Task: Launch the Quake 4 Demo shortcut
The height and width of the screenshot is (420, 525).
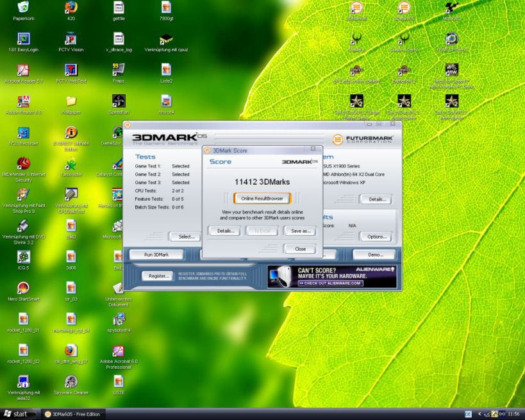Action: pyautogui.click(x=404, y=39)
